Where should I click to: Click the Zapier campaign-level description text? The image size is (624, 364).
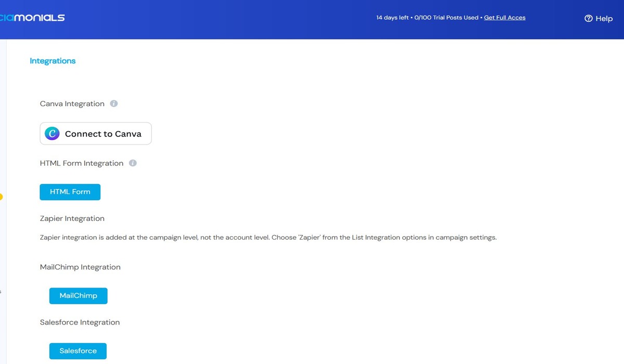pyautogui.click(x=268, y=238)
